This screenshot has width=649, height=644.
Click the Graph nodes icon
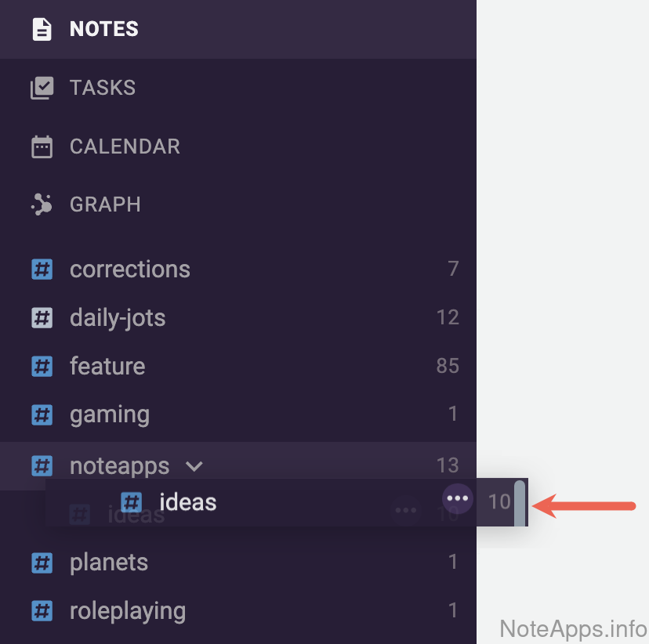tap(42, 204)
